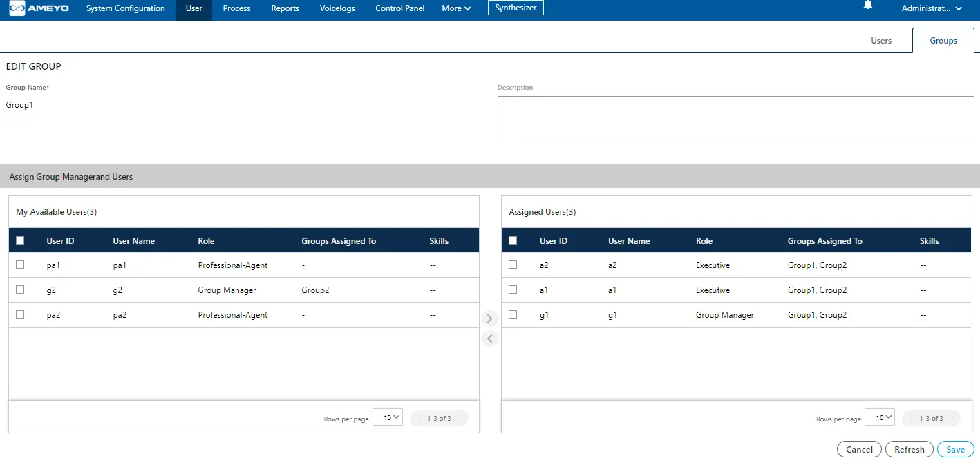Viewport: 980px width, 465px height.
Task: Click the Synthesizer button
Action: coord(516,8)
